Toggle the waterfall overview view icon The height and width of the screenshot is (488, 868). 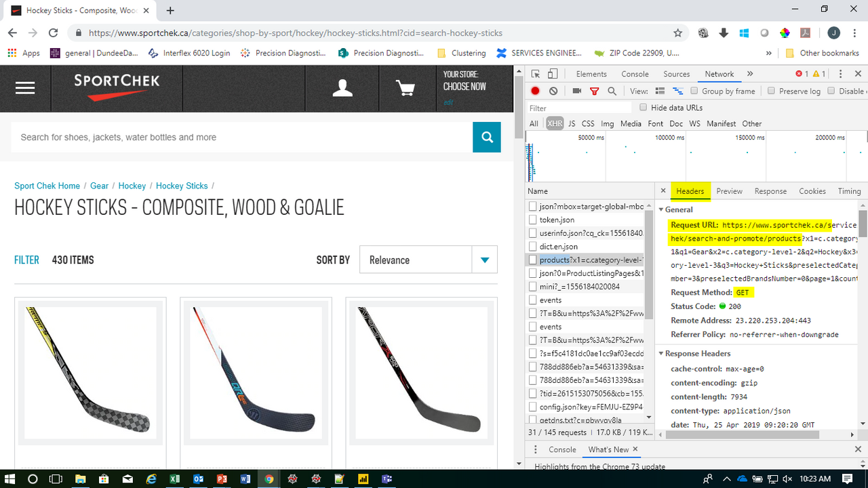(677, 91)
